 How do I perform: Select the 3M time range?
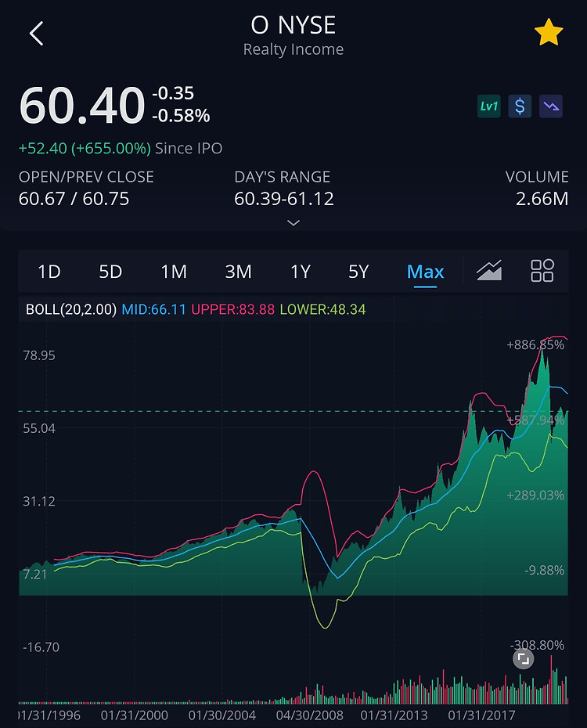coord(238,272)
